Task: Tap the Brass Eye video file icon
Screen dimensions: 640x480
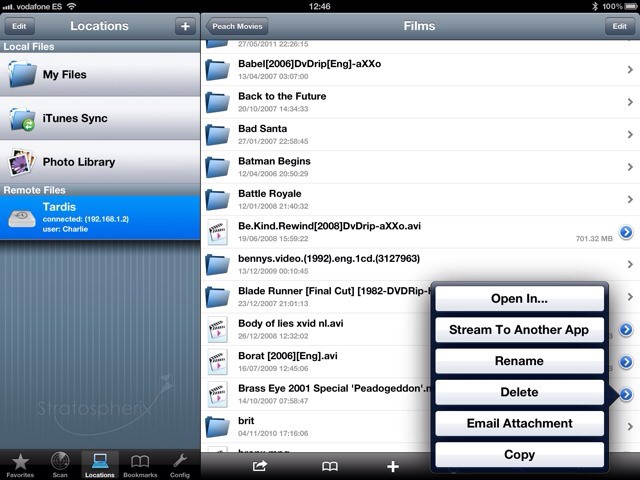Action: [217, 394]
